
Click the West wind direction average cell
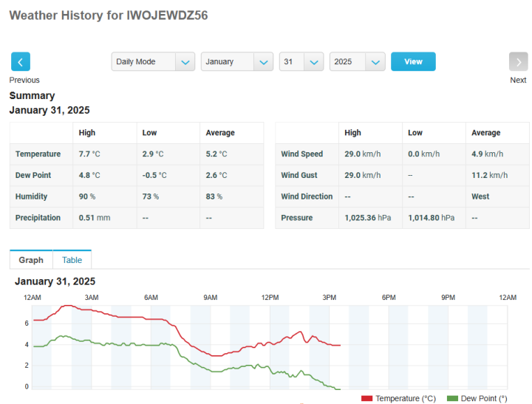480,196
